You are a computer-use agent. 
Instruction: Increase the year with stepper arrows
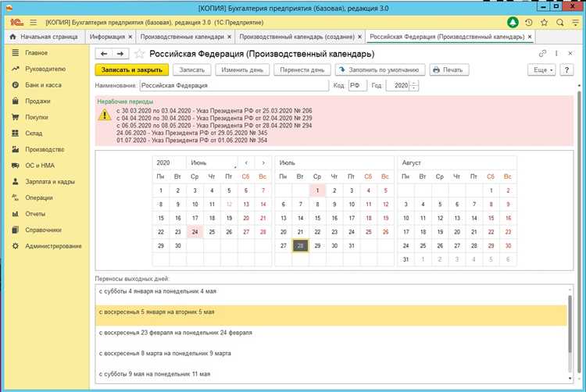[414, 83]
